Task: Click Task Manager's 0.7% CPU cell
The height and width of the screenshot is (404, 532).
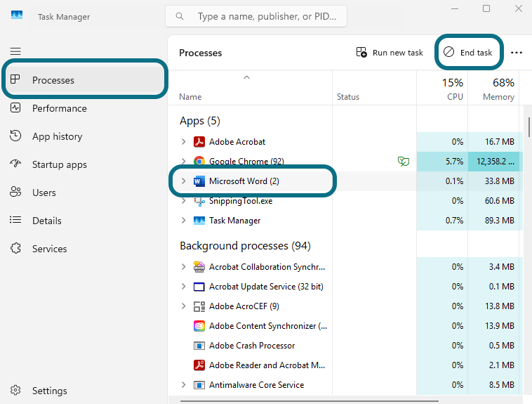Action: coord(442,221)
